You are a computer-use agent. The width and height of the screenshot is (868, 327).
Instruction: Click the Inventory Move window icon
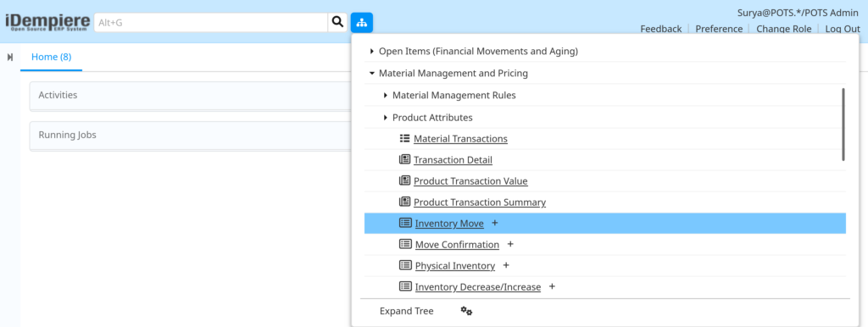405,223
